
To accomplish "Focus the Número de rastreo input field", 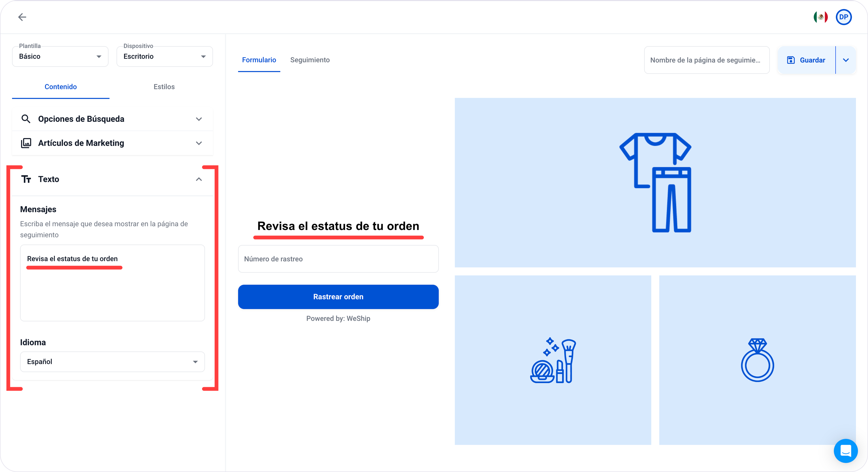I will pos(338,259).
